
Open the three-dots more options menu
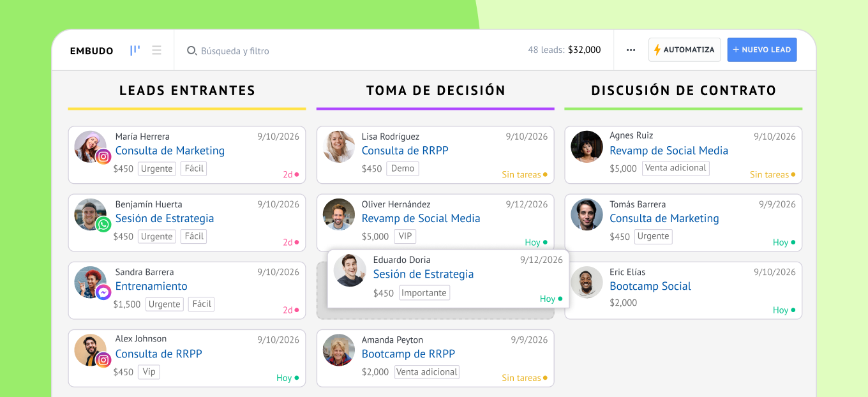pyautogui.click(x=631, y=50)
